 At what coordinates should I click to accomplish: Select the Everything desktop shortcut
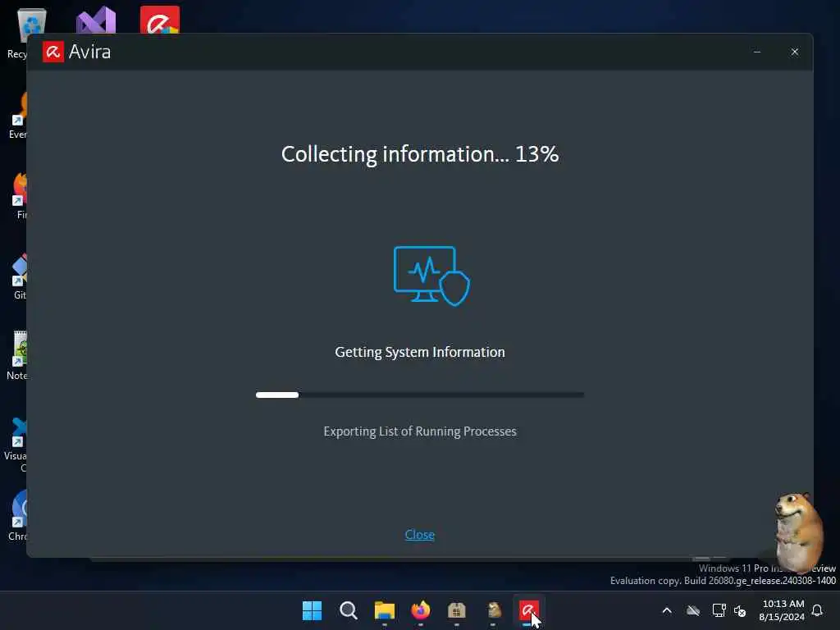coord(18,116)
